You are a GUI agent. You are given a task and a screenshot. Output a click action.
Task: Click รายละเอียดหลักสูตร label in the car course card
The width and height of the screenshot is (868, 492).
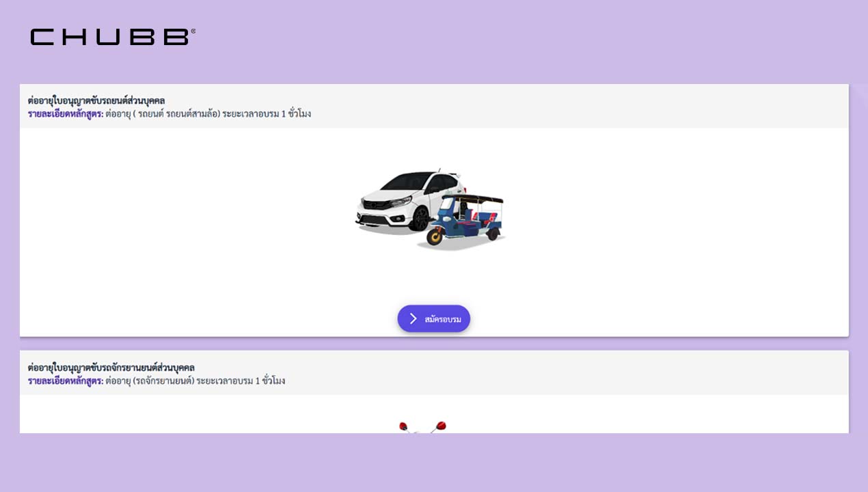click(x=66, y=113)
